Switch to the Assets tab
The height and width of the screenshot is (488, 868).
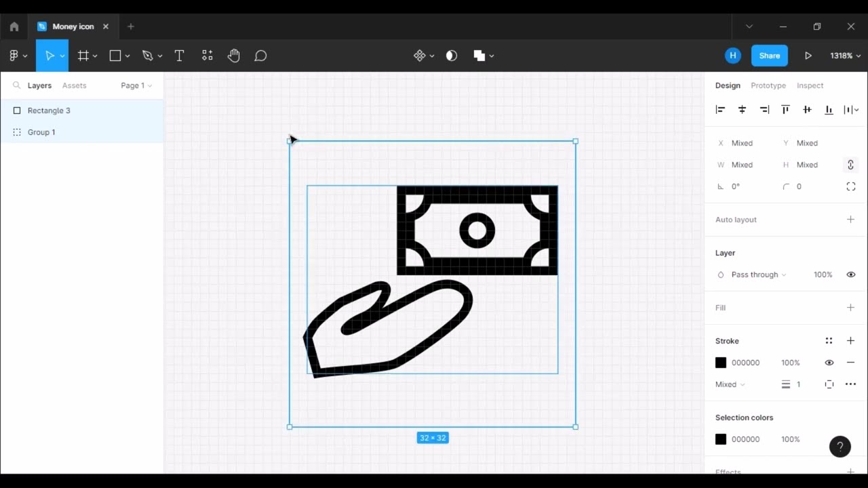(74, 85)
